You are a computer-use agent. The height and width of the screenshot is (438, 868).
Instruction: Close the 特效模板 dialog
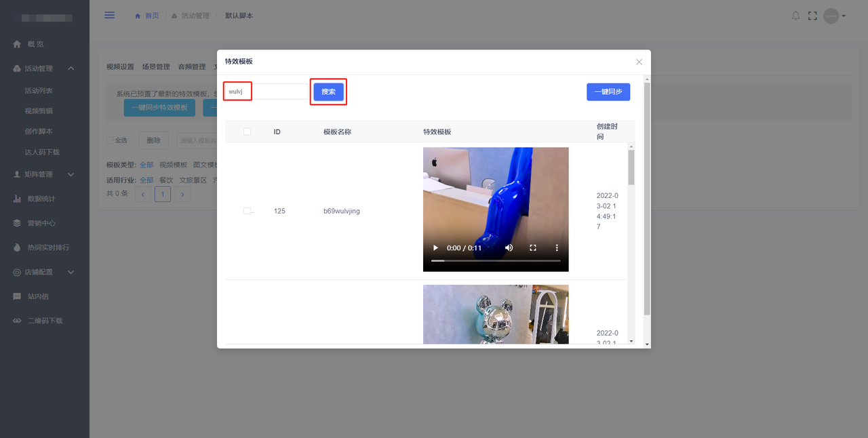click(639, 62)
